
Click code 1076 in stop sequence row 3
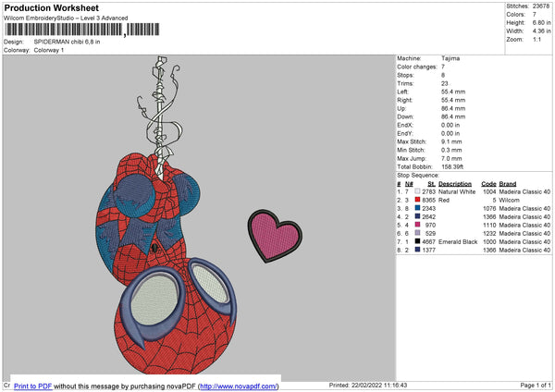[489, 208]
